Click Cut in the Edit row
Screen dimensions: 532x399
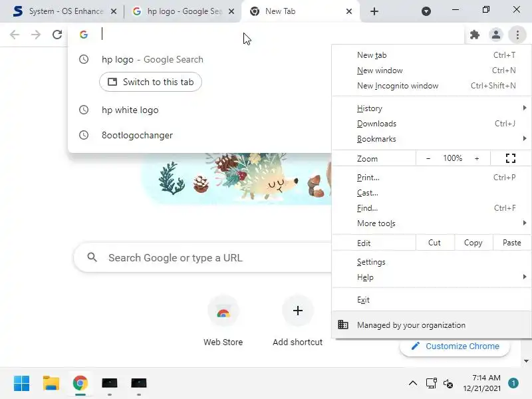coord(435,243)
